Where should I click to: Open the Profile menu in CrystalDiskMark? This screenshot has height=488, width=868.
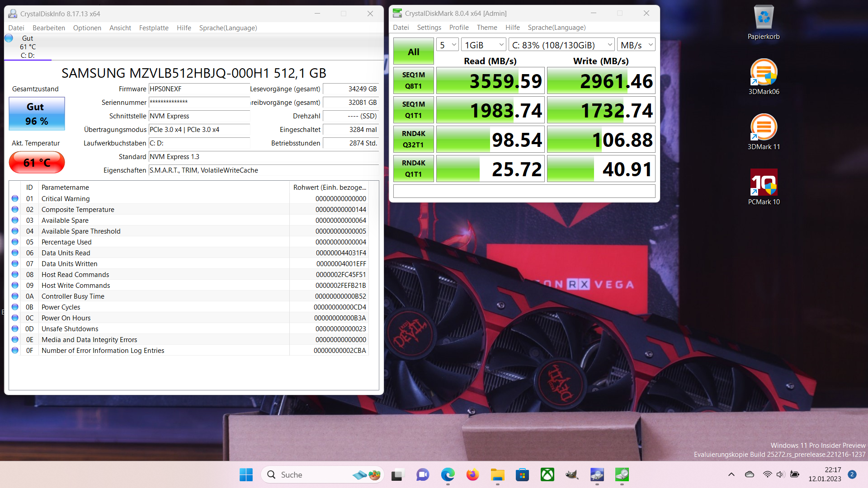point(459,28)
